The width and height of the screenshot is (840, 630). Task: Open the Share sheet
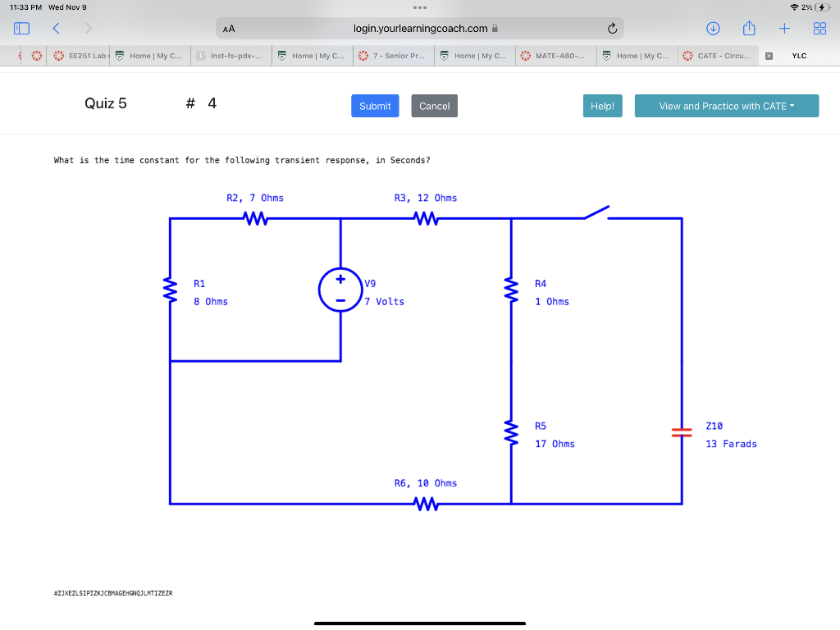coord(748,27)
